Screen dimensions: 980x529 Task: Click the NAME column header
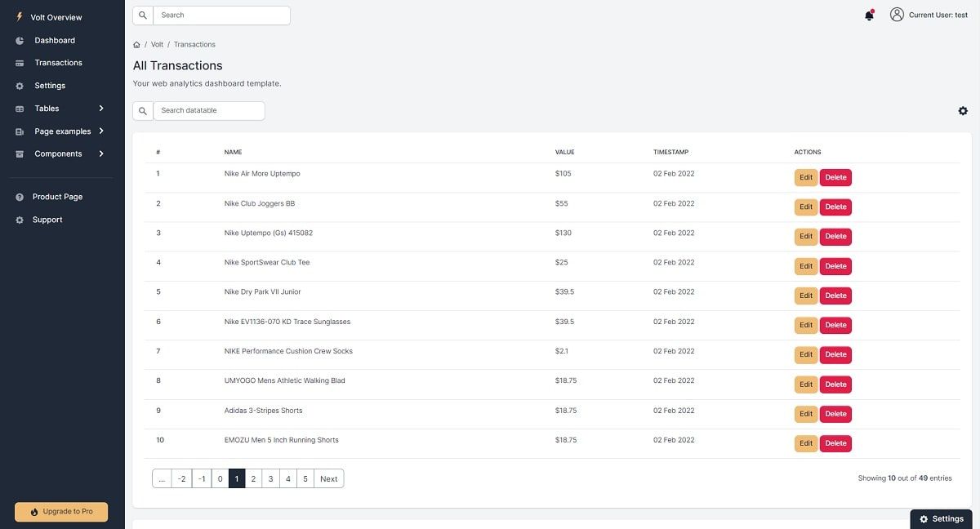233,153
